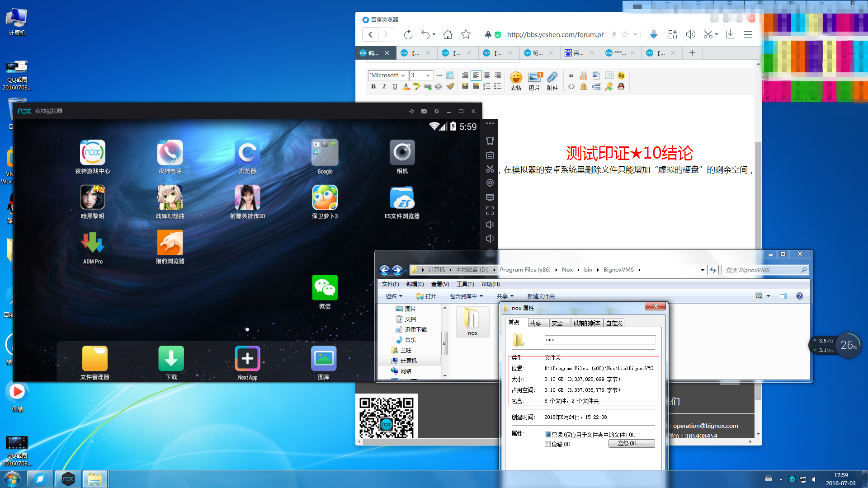Insert an image with the 图片 button
868x488 pixels.
tap(534, 81)
